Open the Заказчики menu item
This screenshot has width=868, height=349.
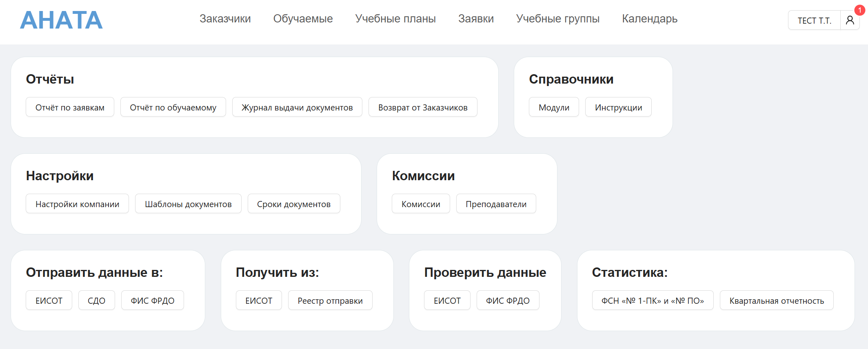(x=225, y=19)
